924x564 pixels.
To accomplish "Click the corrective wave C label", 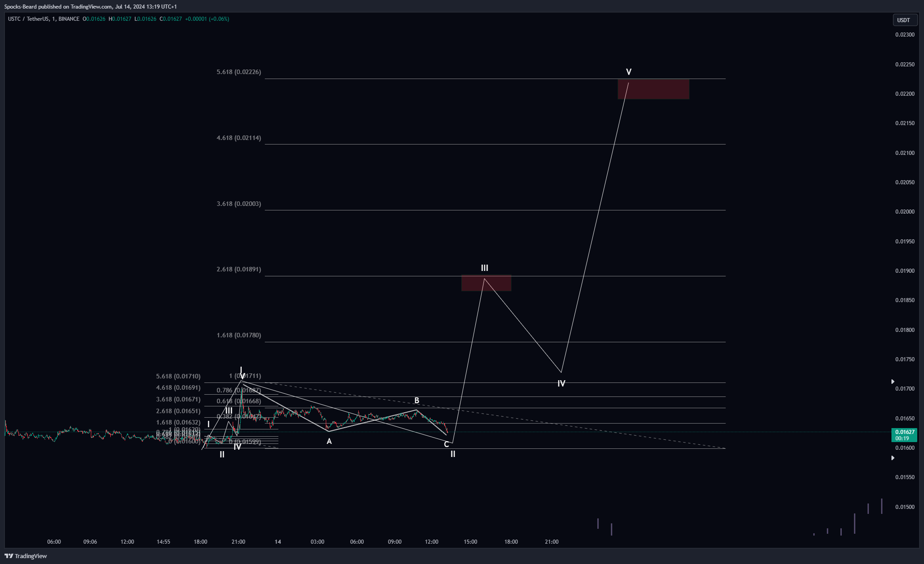I will point(446,444).
